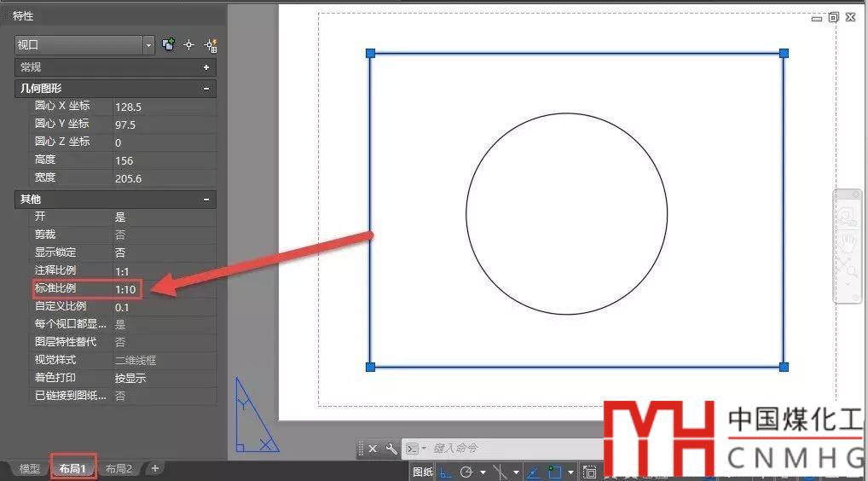
Task: Toggle object snap in status bar
Action: [x=555, y=472]
